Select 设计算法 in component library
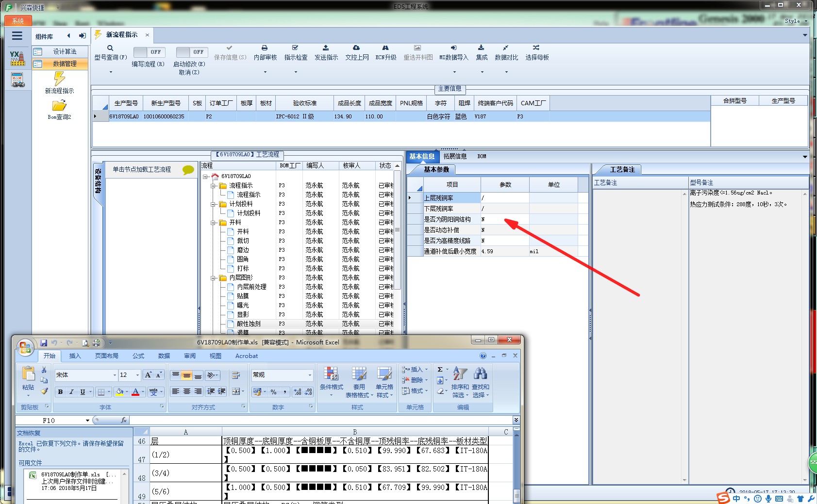 60,51
